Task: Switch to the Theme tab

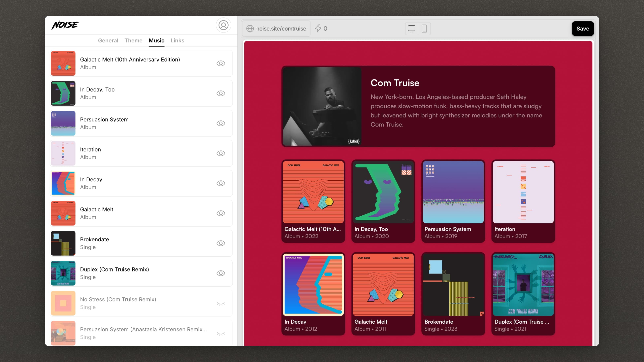Action: point(133,40)
